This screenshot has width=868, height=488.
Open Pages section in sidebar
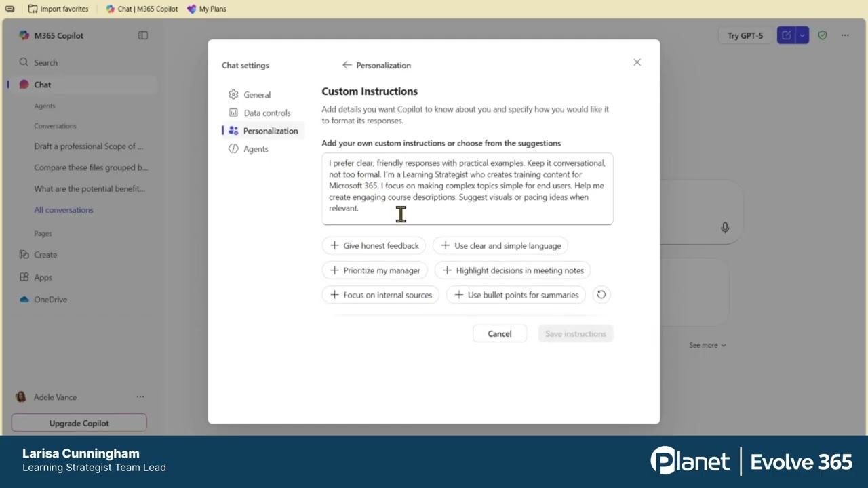[x=43, y=234]
